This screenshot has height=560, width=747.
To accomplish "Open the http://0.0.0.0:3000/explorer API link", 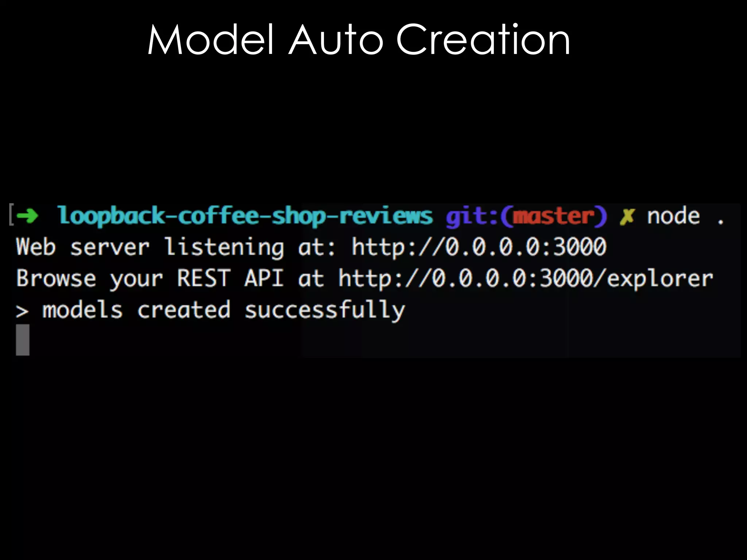I will tap(525, 279).
